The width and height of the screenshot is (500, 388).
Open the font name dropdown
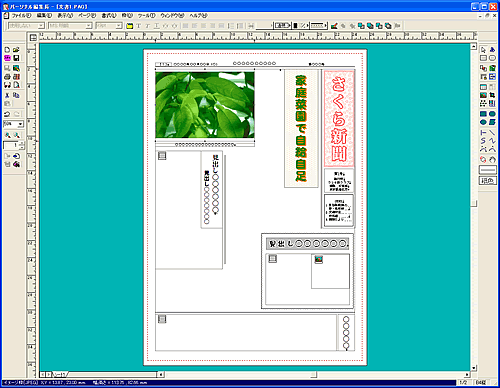tap(89, 26)
